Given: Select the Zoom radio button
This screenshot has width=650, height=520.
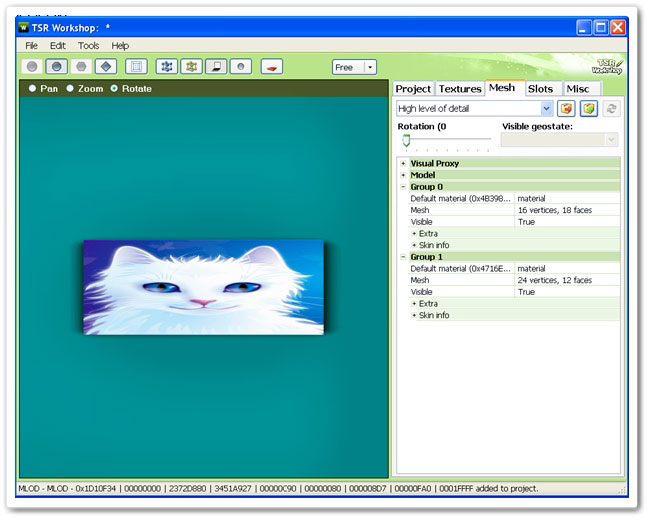Looking at the screenshot, I should tap(70, 89).
